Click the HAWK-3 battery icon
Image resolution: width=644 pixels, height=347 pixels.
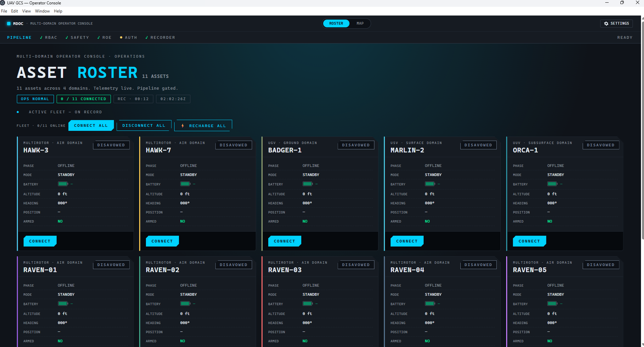63,184
